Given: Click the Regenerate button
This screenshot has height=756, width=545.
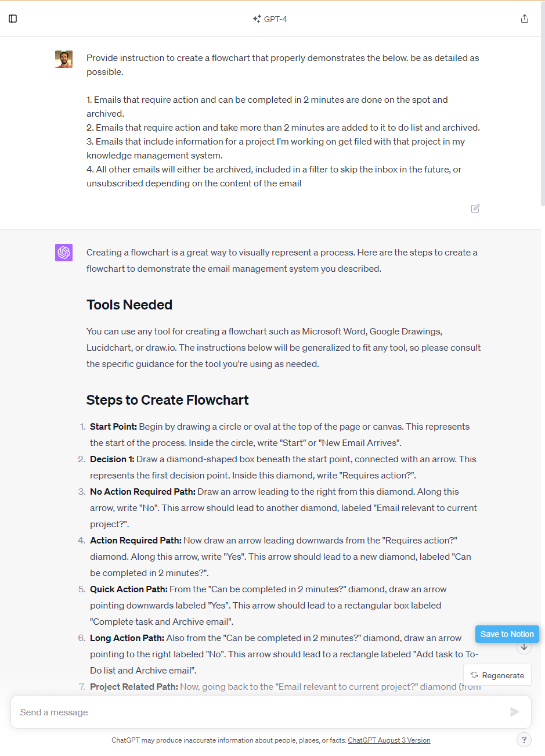Looking at the screenshot, I should point(497,675).
